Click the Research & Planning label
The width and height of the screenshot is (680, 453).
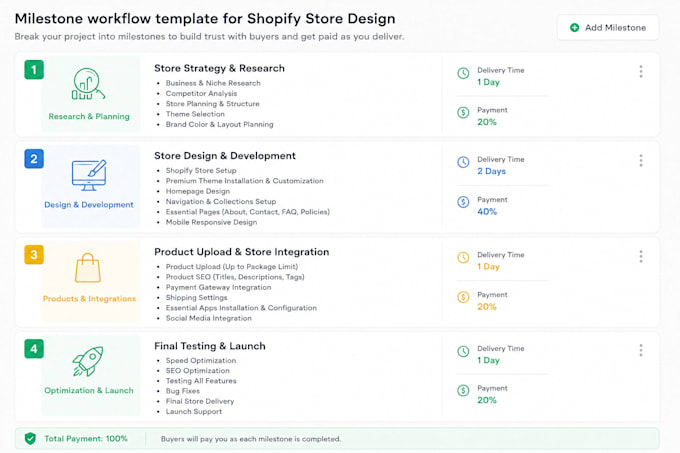pyautogui.click(x=89, y=117)
